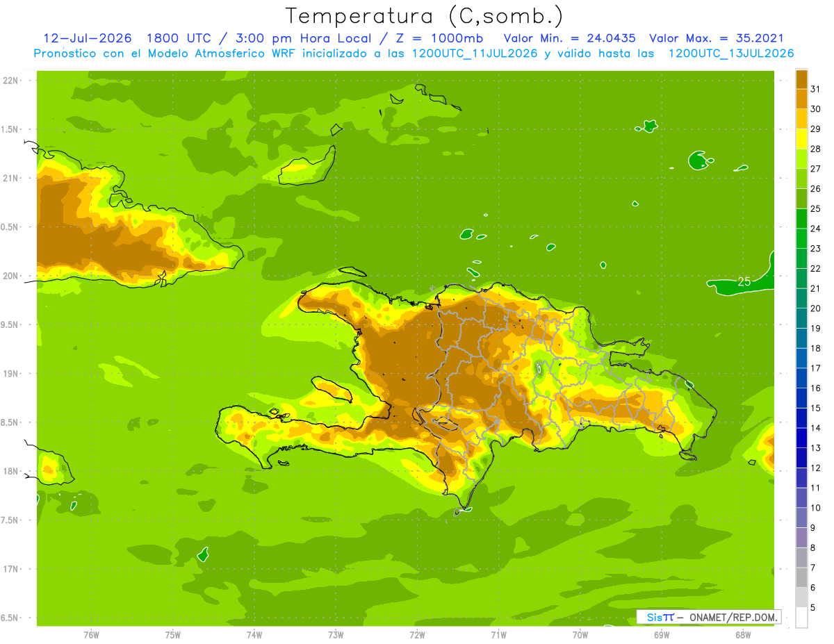This screenshot has width=834, height=644.
Task: Click the '76W' longitude label
Action: click(91, 634)
